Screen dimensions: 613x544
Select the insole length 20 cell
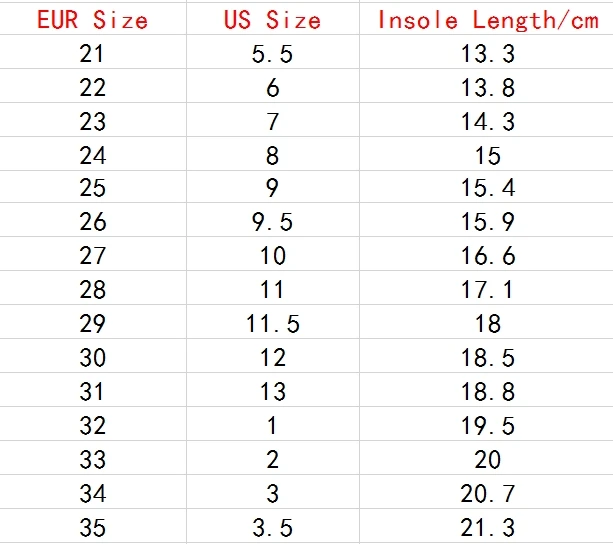tap(486, 458)
